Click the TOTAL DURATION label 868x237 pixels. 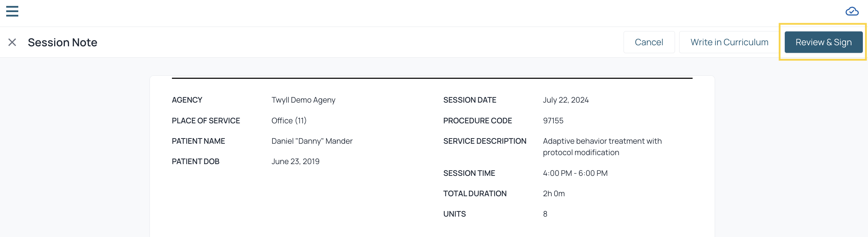click(475, 193)
